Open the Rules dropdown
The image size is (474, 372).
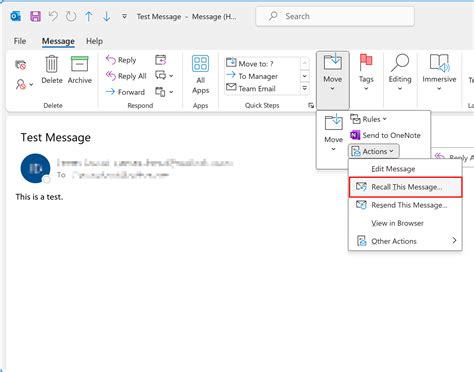368,119
